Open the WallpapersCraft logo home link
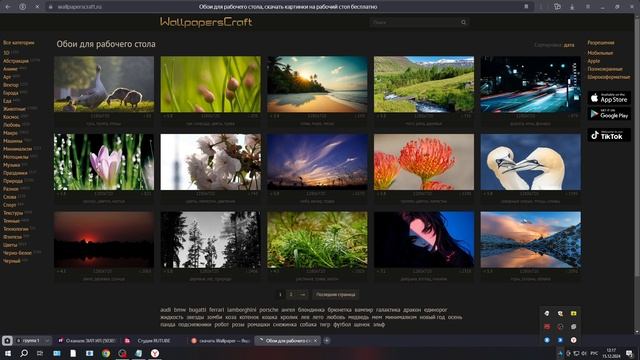640x360 pixels. (x=206, y=22)
